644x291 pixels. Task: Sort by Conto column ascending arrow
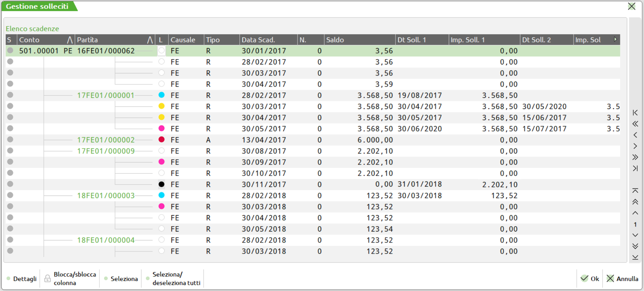point(70,40)
